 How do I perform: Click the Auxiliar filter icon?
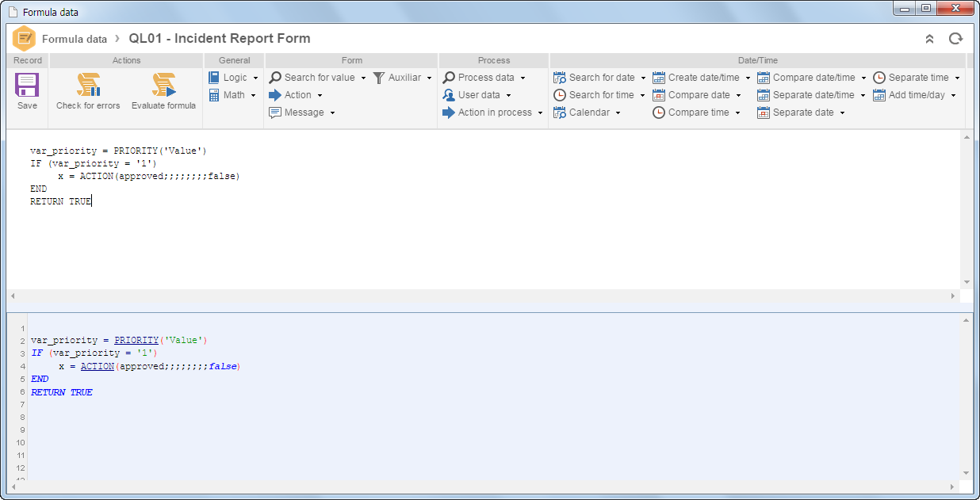tap(379, 78)
